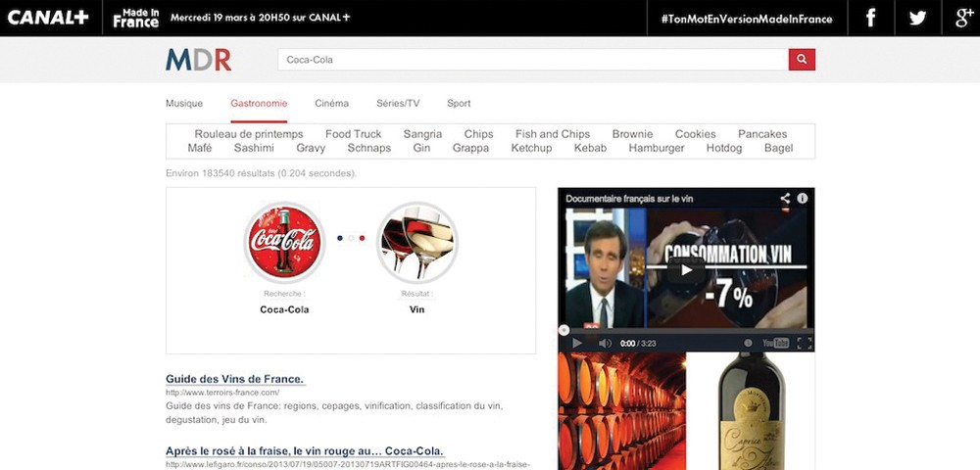Seek along the video progress bar
The image size is (980, 470).
[686, 330]
